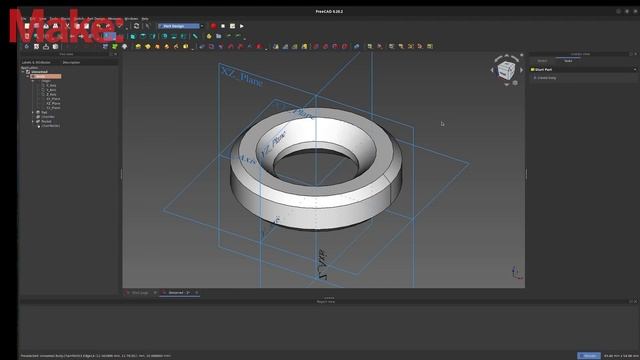Select the Subtractive pipe icon
Screen dimensions: 640x360
[240, 47]
